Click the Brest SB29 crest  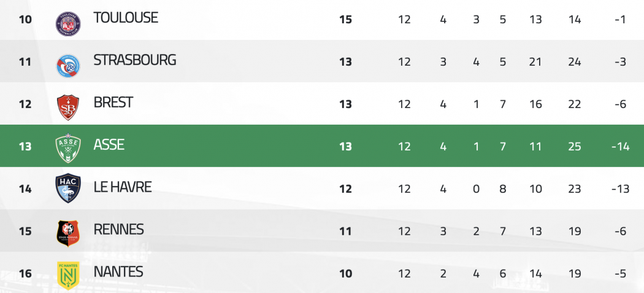tap(68, 107)
